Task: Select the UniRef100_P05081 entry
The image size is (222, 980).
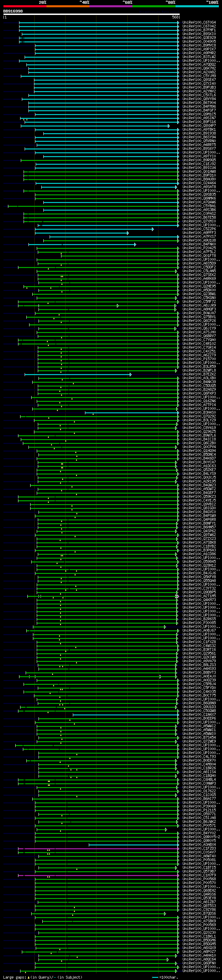Action: tap(199, 859)
